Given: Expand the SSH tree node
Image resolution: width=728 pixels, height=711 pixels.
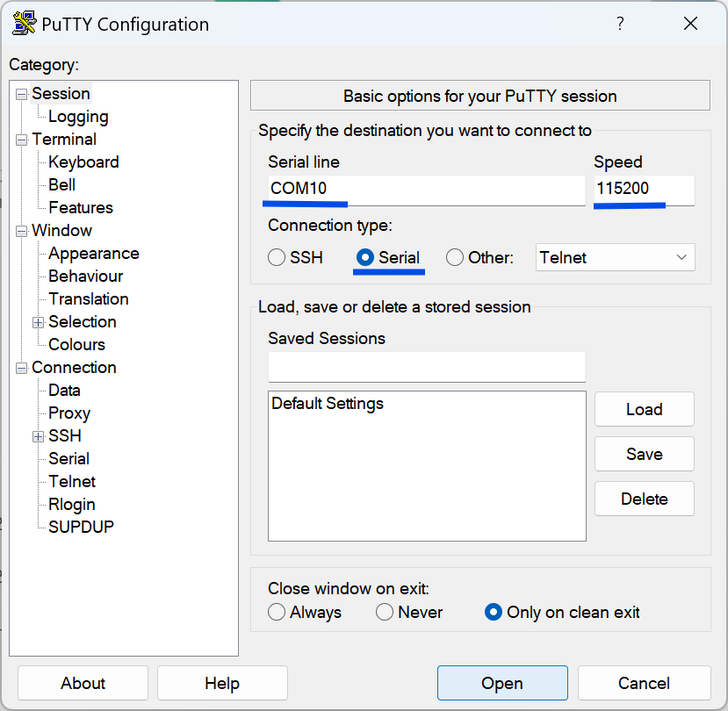Looking at the screenshot, I should (x=38, y=435).
